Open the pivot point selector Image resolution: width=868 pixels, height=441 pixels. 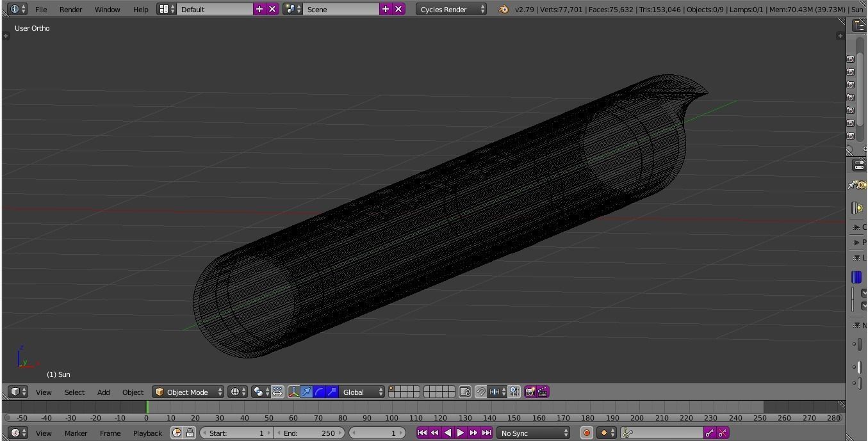[260, 392]
